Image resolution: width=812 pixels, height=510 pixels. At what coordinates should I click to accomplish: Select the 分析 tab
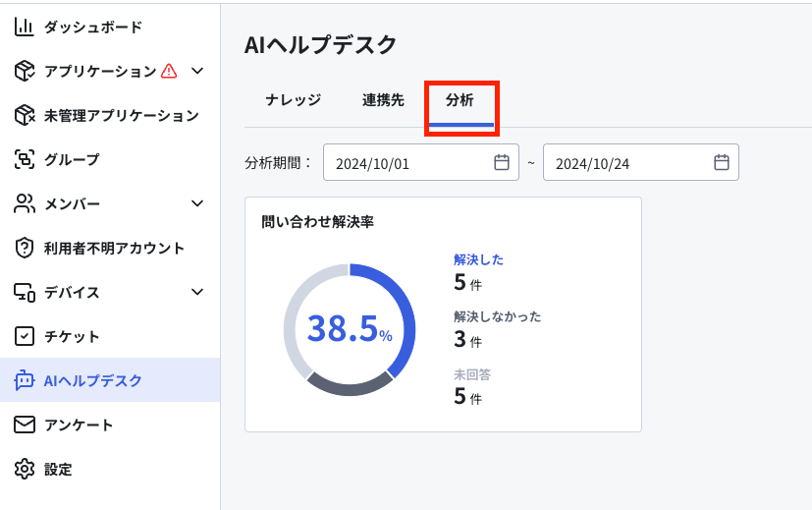click(460, 100)
